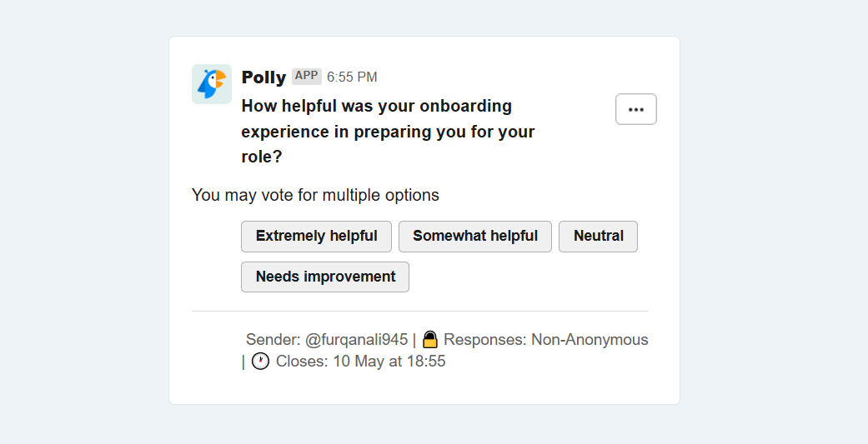Click the gray background outside the card
This screenshot has height=444, width=868.
(x=83, y=222)
